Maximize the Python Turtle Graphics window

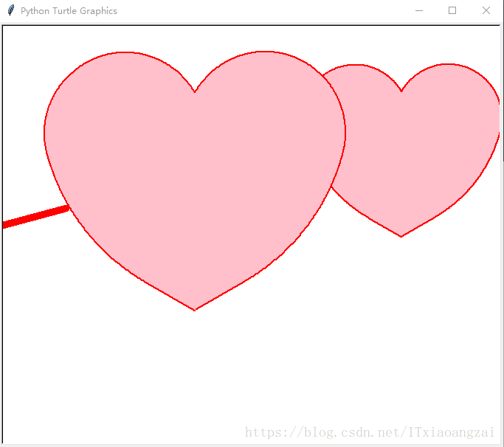click(452, 10)
